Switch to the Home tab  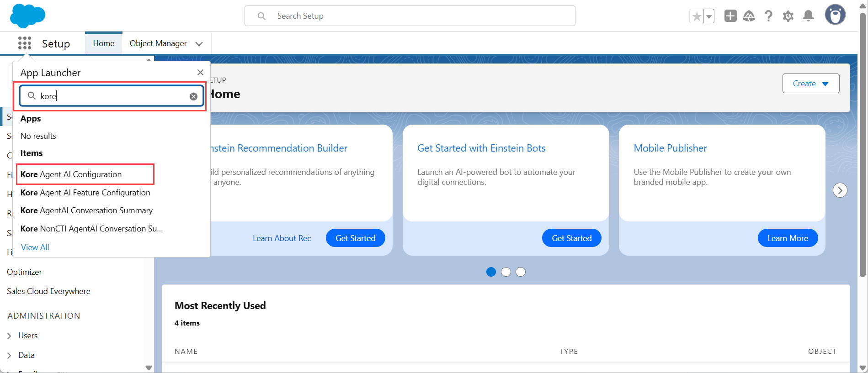(x=104, y=43)
